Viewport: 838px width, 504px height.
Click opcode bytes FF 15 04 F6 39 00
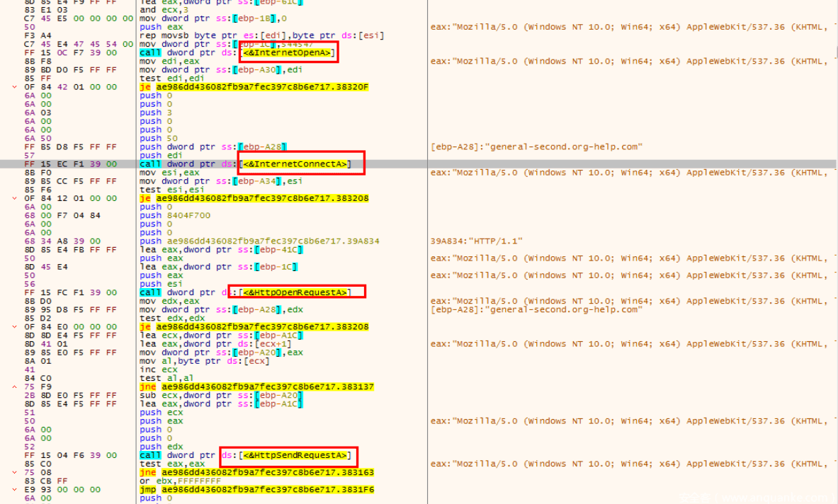pyautogui.click(x=71, y=455)
